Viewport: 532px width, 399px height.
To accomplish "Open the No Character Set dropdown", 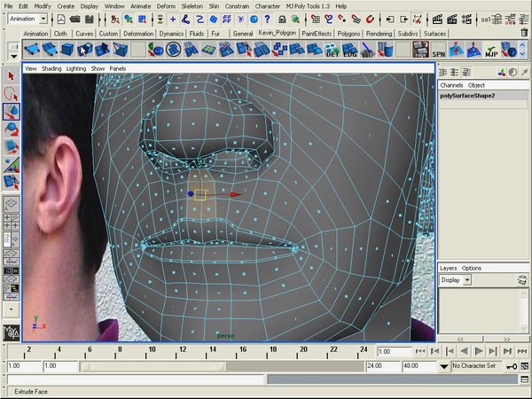I will pyautogui.click(x=477, y=365).
